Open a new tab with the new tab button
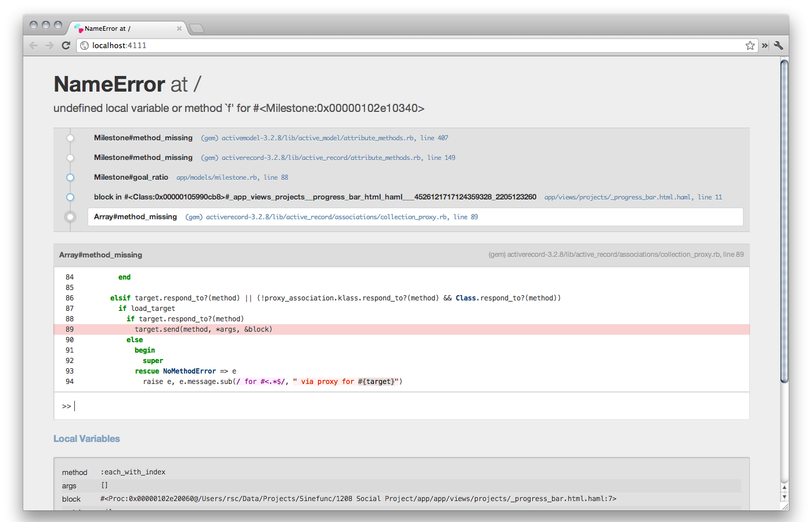Viewport: 812px width, 522px height. click(x=197, y=28)
